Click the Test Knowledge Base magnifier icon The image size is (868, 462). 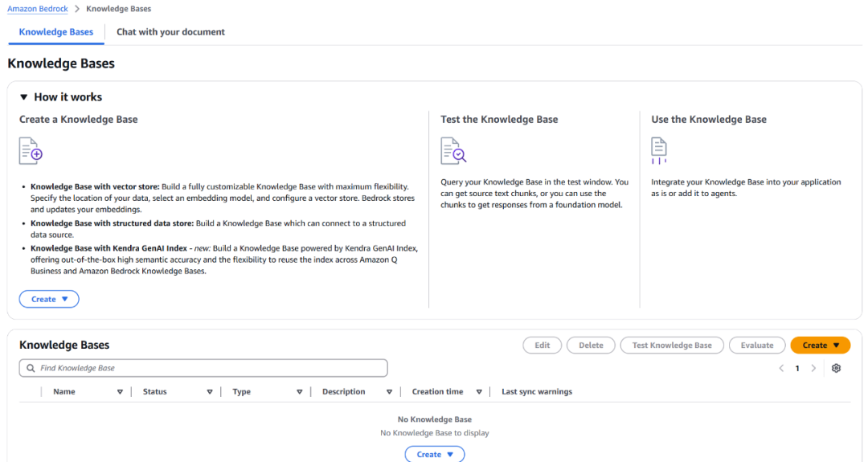pyautogui.click(x=452, y=150)
